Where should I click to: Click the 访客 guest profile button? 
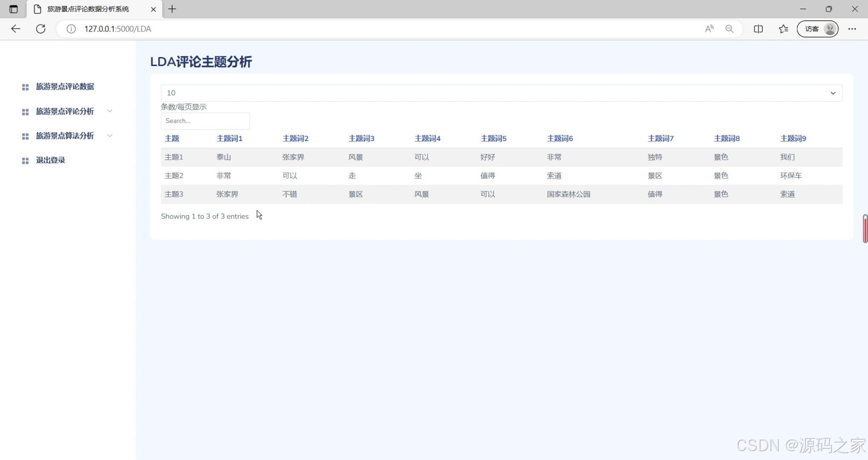click(817, 29)
